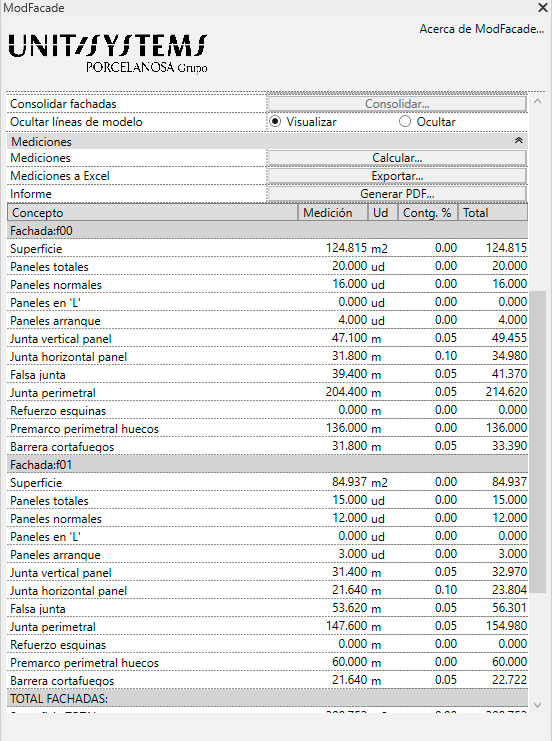Viewport: 552px width, 741px height.
Task: Click the vertical scrollbar thumb
Action: 537,442
